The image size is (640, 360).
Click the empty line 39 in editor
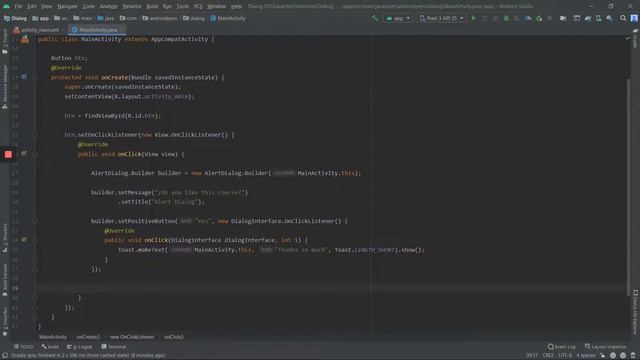point(331,288)
